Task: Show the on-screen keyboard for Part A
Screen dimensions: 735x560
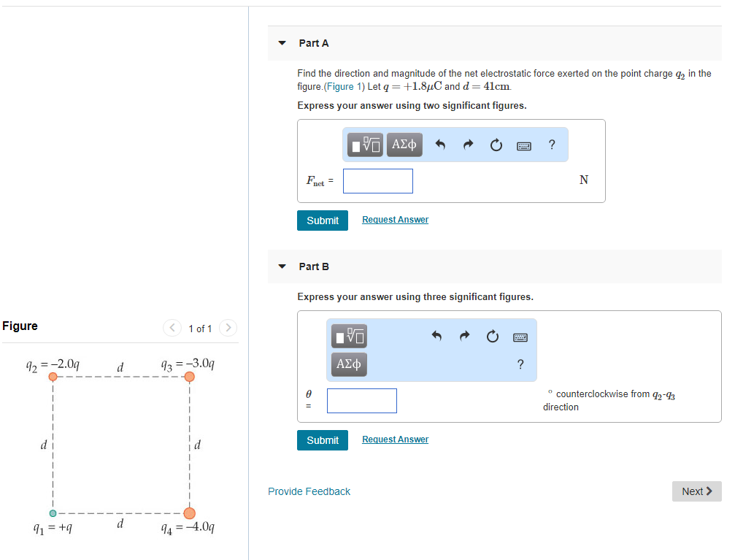Action: 524,145
